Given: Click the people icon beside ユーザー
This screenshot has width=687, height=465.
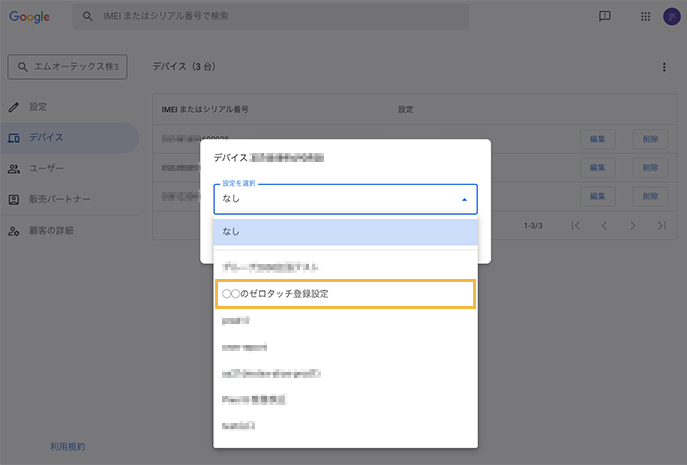Looking at the screenshot, I should (14, 169).
